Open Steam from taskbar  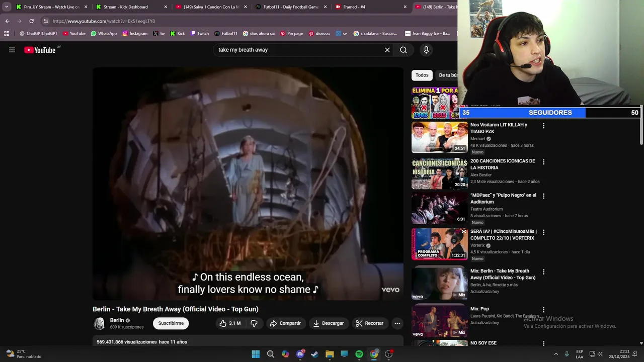(315, 354)
